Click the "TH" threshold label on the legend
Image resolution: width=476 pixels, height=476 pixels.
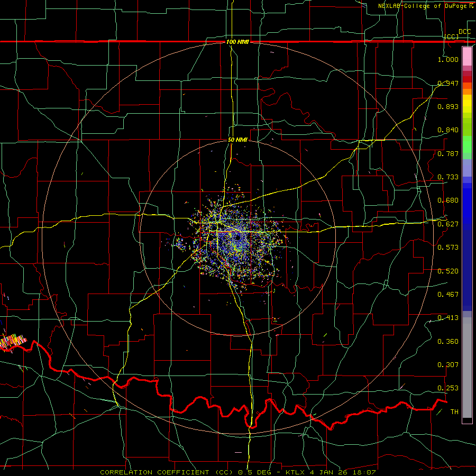454,412
